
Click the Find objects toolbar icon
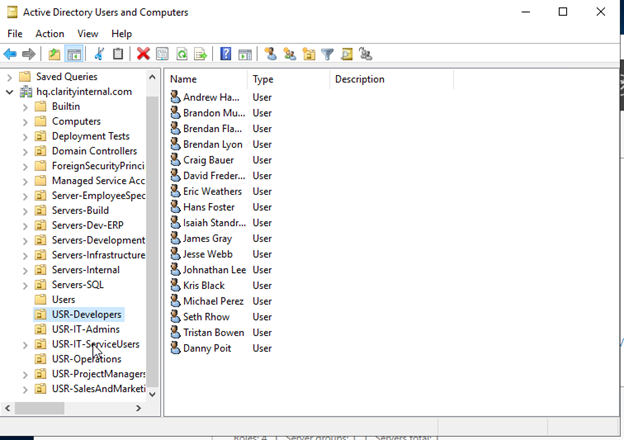click(347, 54)
